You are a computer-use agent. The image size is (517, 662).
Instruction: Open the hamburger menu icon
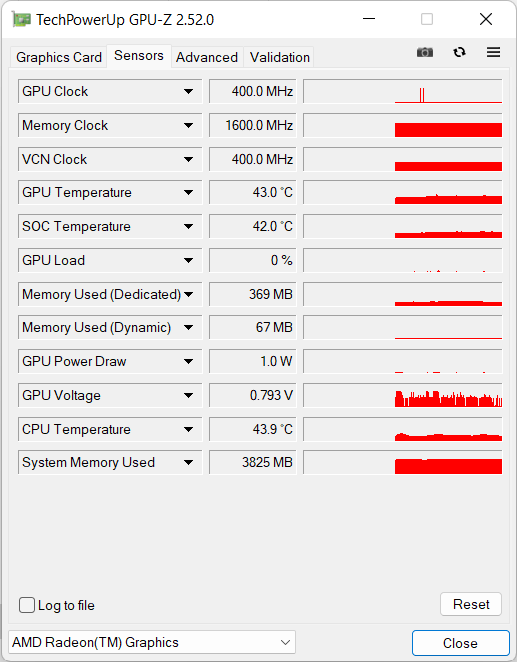click(493, 52)
